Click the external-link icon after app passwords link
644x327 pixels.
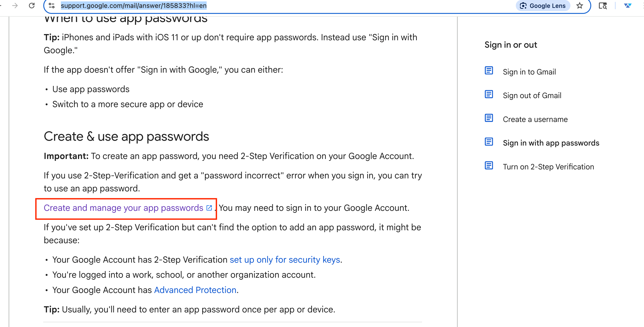(209, 208)
